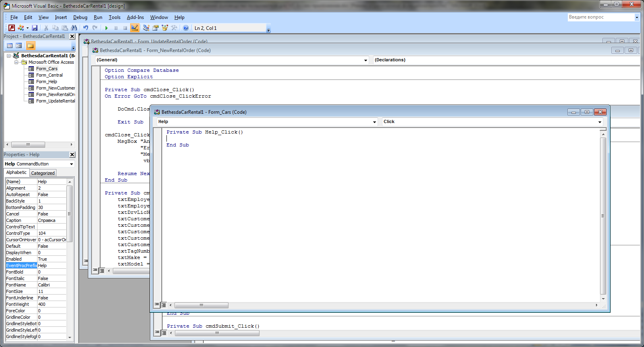Open Find with the binoculars icon
This screenshot has width=644, height=347.
[x=74, y=28]
